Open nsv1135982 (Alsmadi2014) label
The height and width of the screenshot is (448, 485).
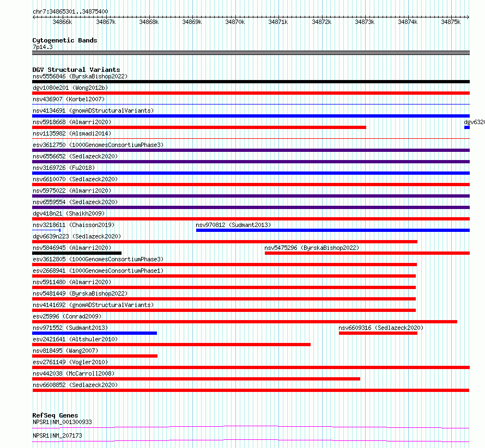pos(72,133)
